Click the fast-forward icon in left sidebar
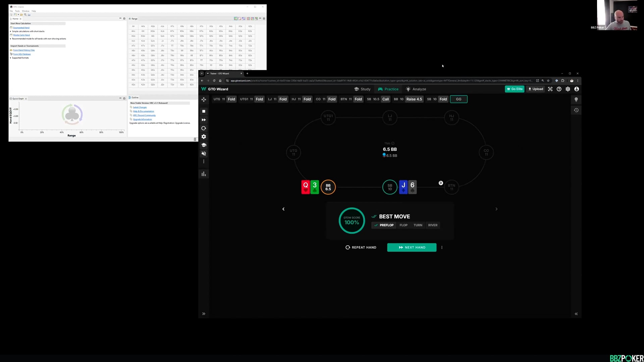Screen dimensions: 644x362 (204, 120)
